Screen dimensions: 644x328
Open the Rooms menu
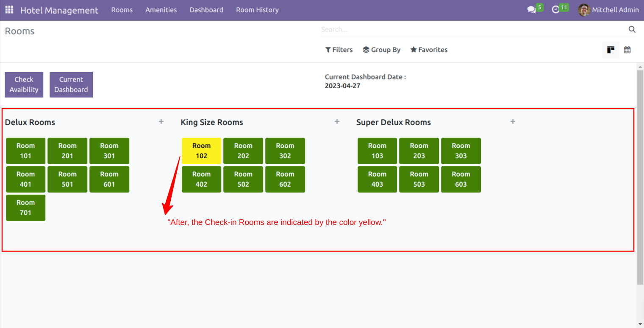[x=122, y=10]
